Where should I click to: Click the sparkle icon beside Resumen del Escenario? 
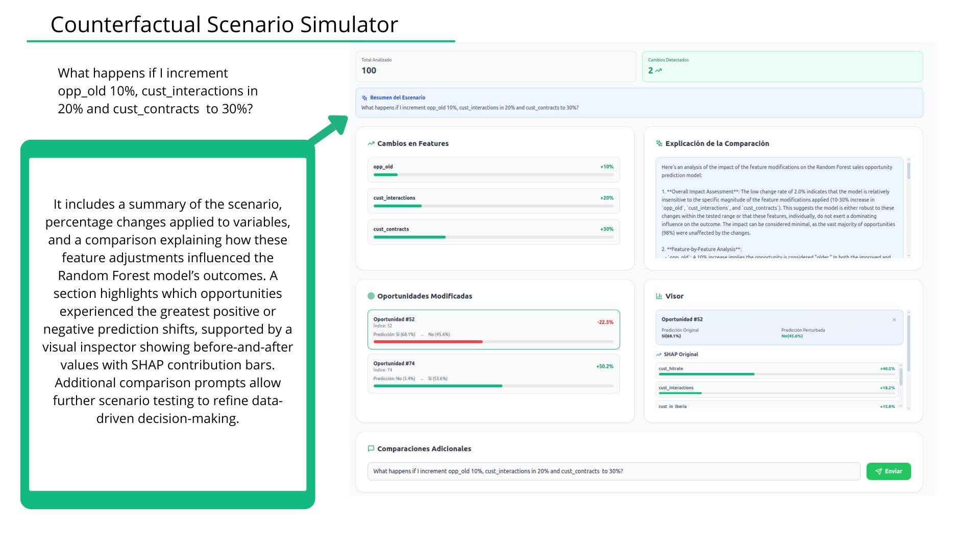(364, 97)
